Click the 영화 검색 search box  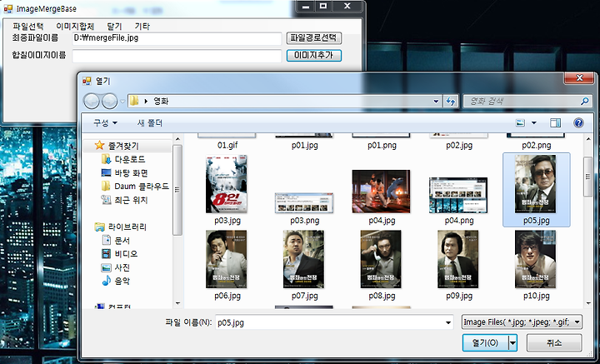[x=521, y=102]
